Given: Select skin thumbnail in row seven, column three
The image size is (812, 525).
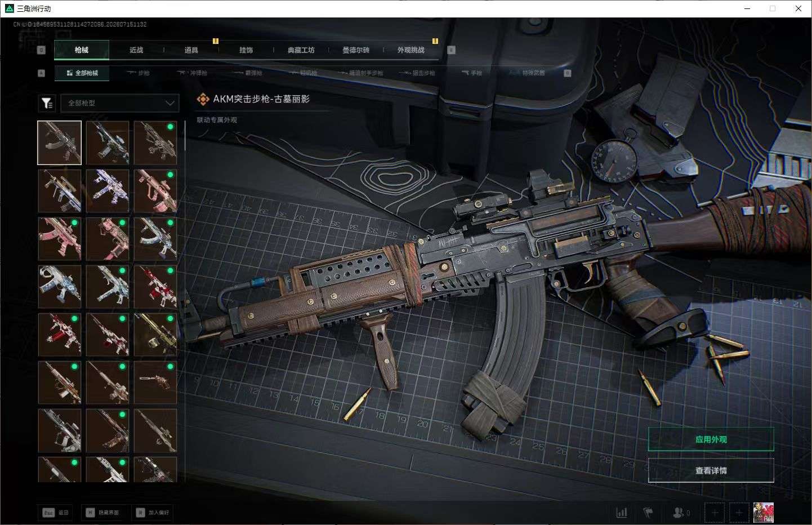Looking at the screenshot, I should [x=155, y=430].
